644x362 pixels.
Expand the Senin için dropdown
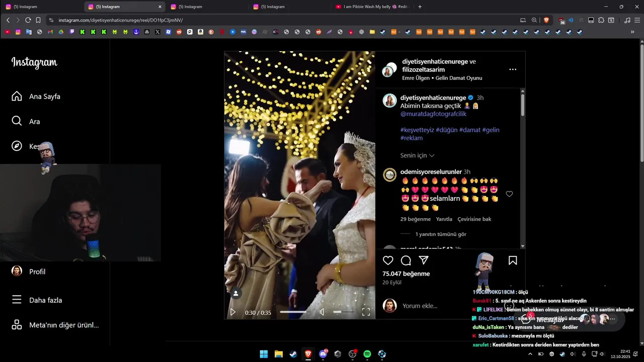tap(417, 155)
